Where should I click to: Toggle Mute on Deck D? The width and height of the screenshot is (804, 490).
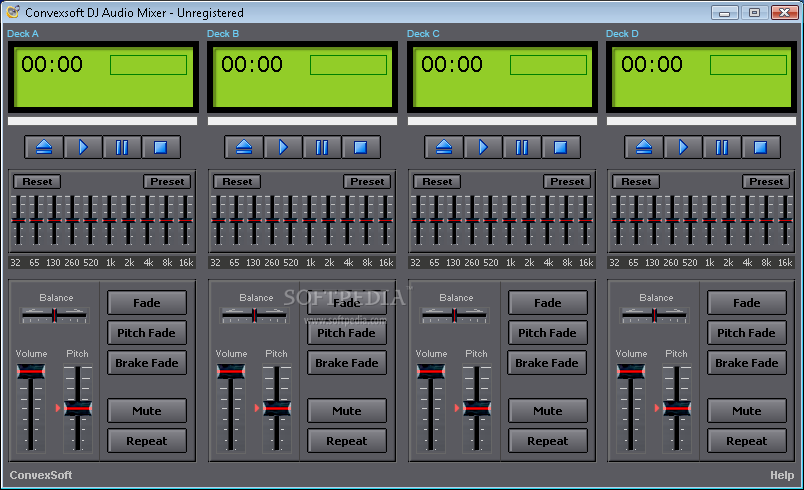coord(747,411)
